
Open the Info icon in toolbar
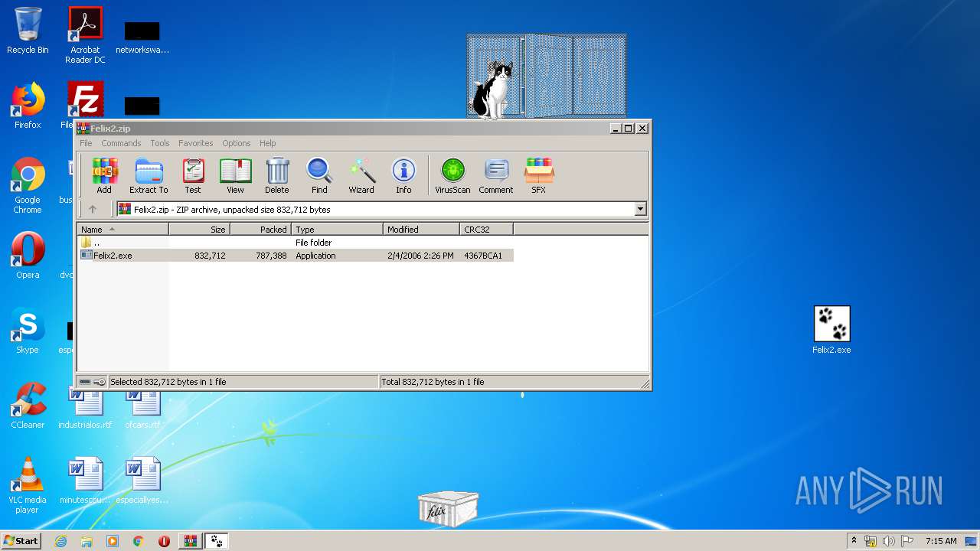[x=403, y=175]
